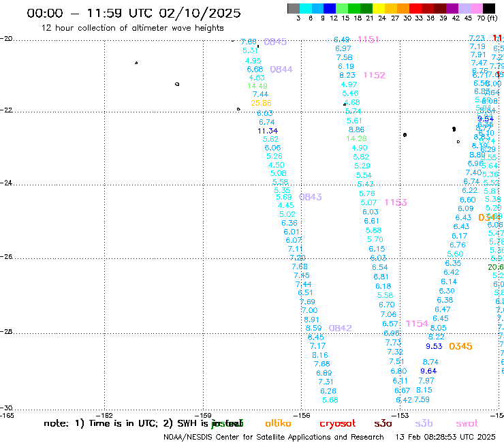Screen dimensions: 504x443
Task: Click the note 'Time is in UTC' text
Action: click(x=123, y=424)
